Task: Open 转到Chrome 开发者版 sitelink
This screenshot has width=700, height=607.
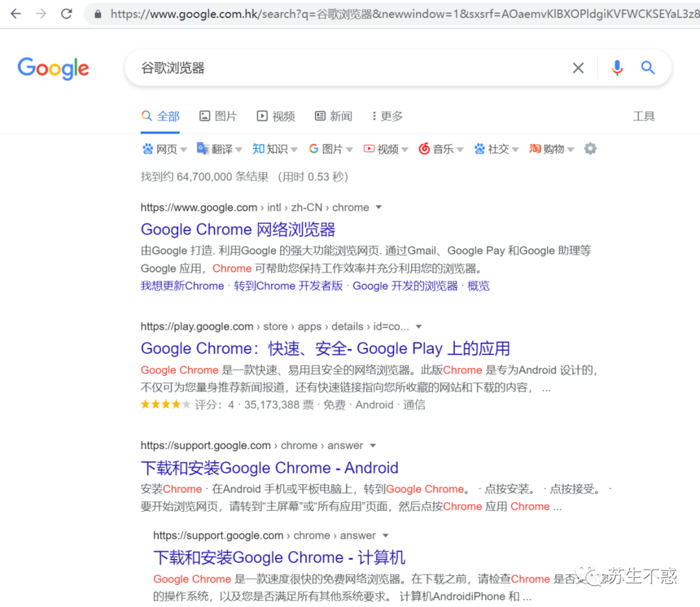Action: point(288,286)
